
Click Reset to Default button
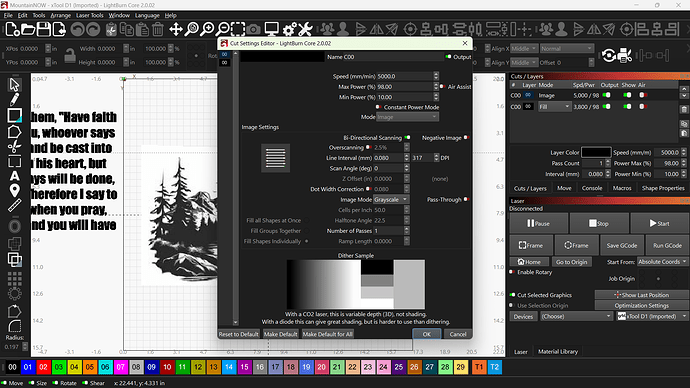[x=239, y=334]
